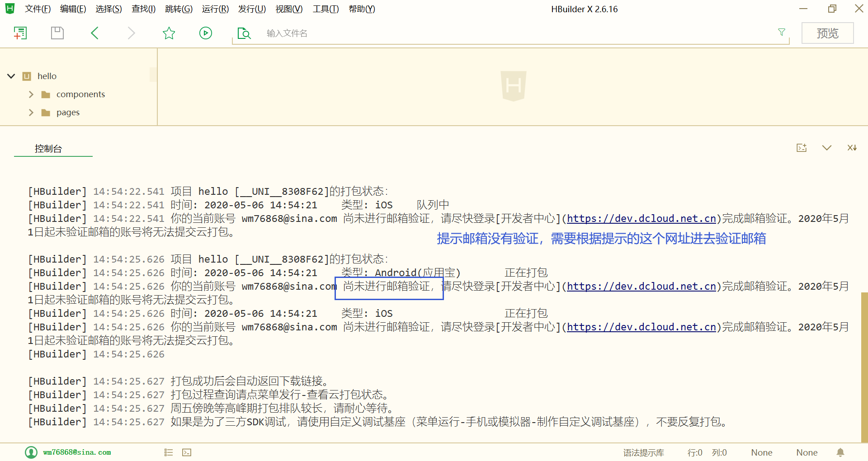Click the outline list icon in status bar
868x461 pixels.
pos(169,452)
